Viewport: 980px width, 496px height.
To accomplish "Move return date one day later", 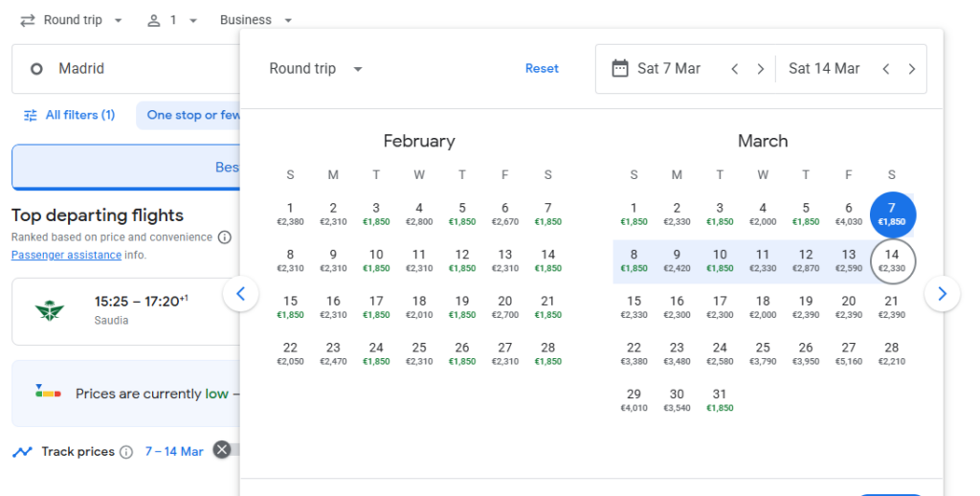I will point(912,69).
